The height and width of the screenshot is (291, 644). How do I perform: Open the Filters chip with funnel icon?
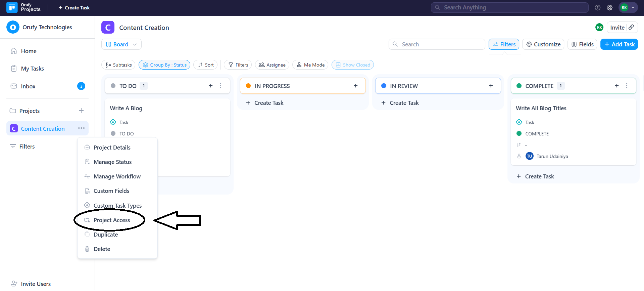click(238, 65)
